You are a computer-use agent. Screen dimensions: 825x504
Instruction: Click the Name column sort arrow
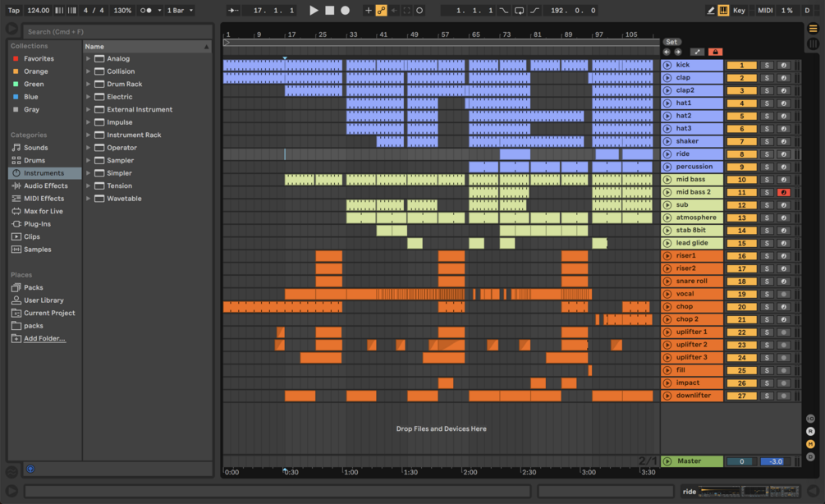click(206, 47)
